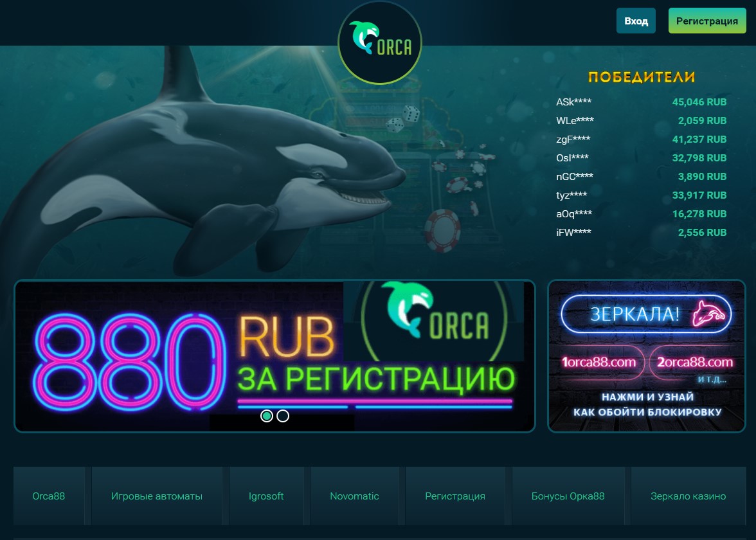Click the КАК ОБОЙТИ БЛОКИРОВКУ text
This screenshot has height=540, width=756.
point(647,412)
